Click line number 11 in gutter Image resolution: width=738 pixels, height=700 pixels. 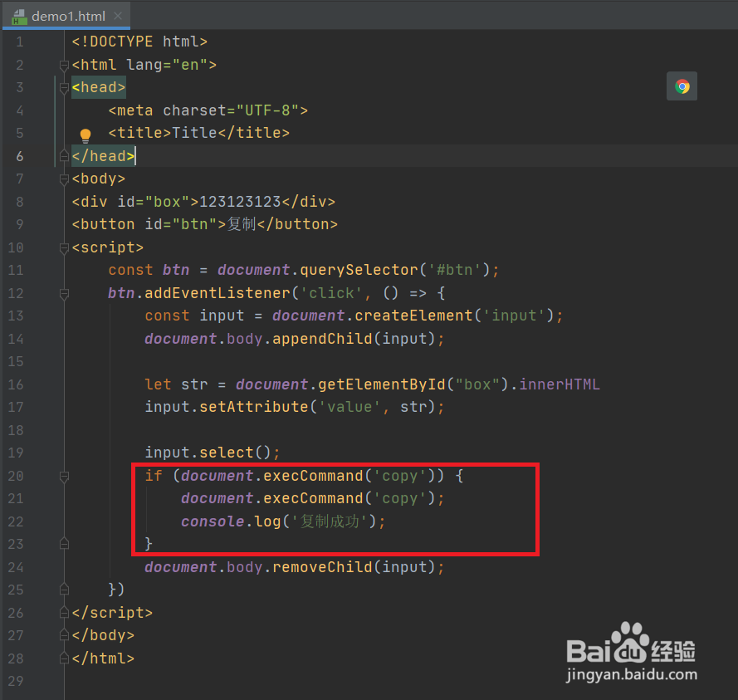16,270
